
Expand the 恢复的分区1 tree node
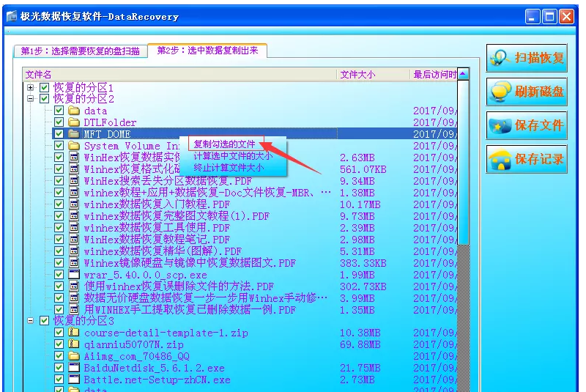[x=31, y=87]
